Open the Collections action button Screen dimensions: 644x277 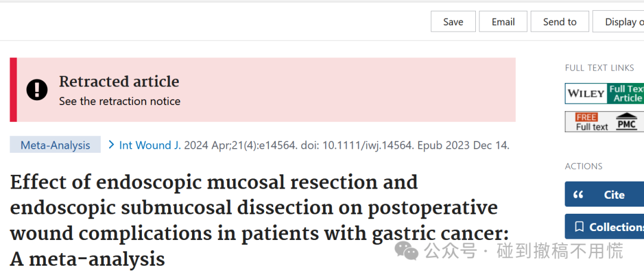click(x=604, y=226)
